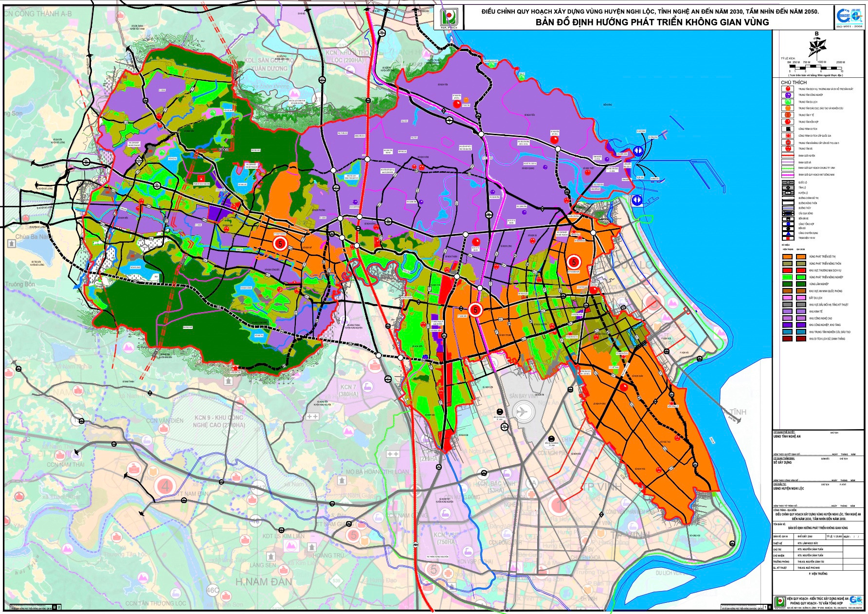Image resolution: width=868 pixels, height=614 pixels.
Task: Click the Trung tâm y tế legend symbol
Action: (788, 115)
